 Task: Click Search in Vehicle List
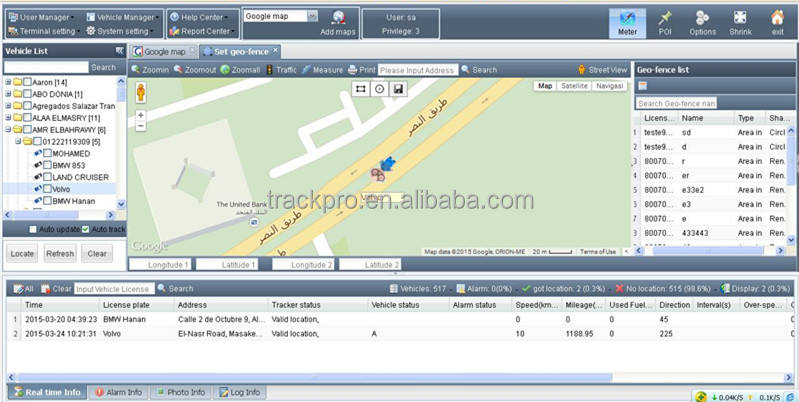103,67
